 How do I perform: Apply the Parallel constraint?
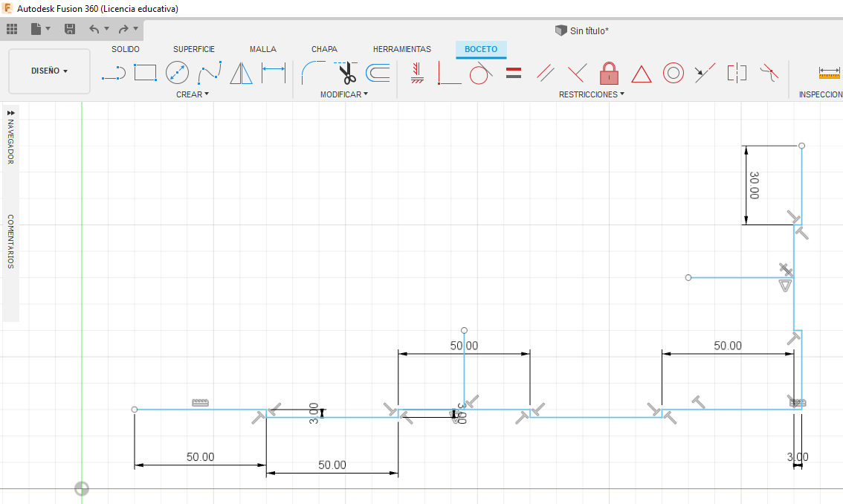545,73
